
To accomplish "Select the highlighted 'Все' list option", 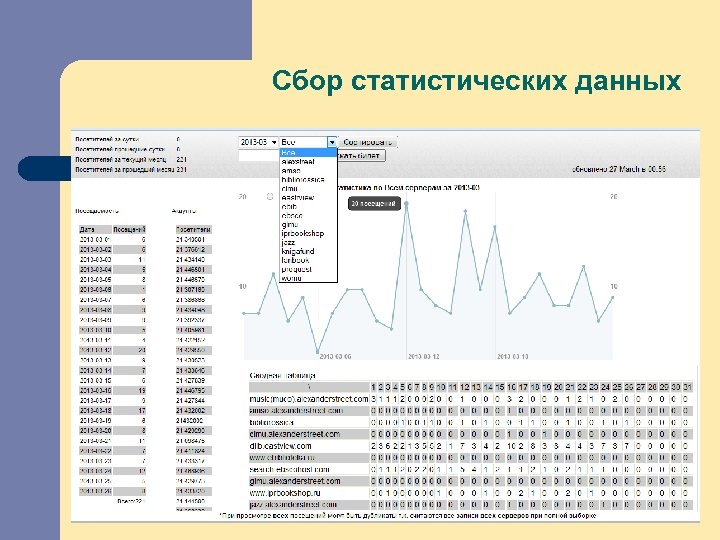I will (308, 152).
